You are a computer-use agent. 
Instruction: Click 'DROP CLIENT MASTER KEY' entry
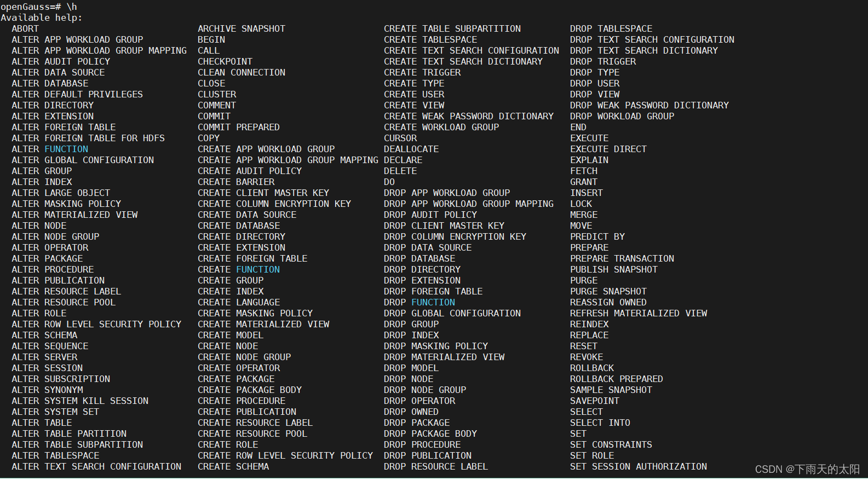pyautogui.click(x=444, y=225)
